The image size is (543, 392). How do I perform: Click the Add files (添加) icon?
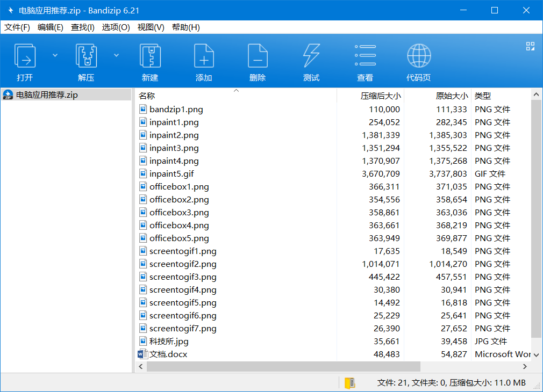click(204, 56)
